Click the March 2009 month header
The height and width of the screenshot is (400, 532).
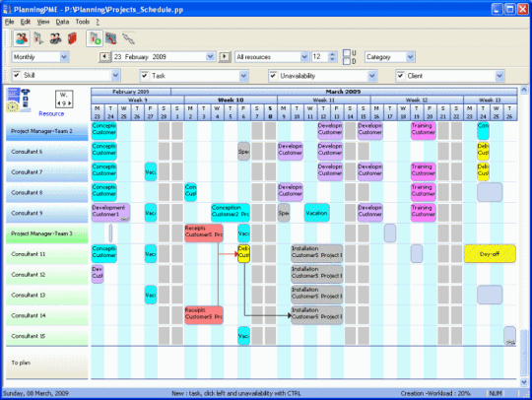(344, 92)
